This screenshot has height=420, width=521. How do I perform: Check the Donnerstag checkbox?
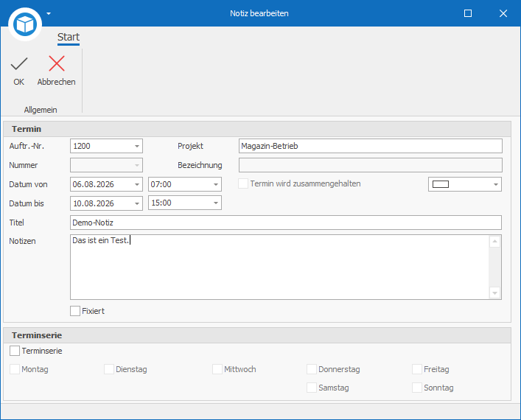[x=312, y=369]
